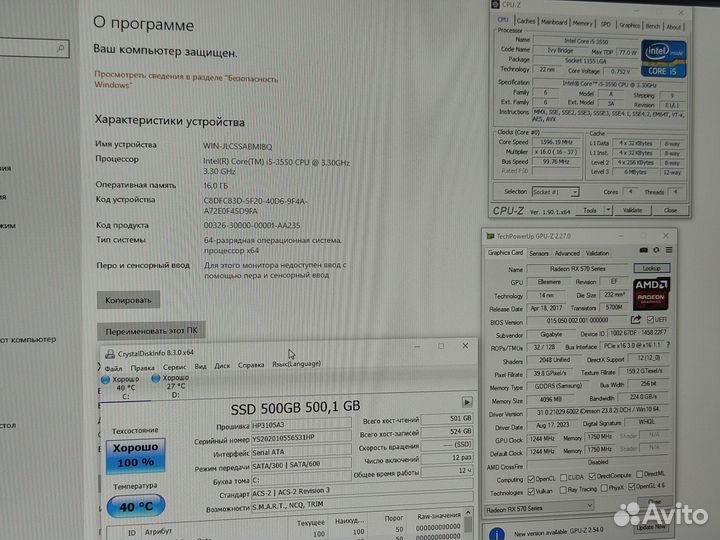The height and width of the screenshot is (540, 720).
Task: Click GPU-Z screenshot camera icon
Action: click(643, 250)
